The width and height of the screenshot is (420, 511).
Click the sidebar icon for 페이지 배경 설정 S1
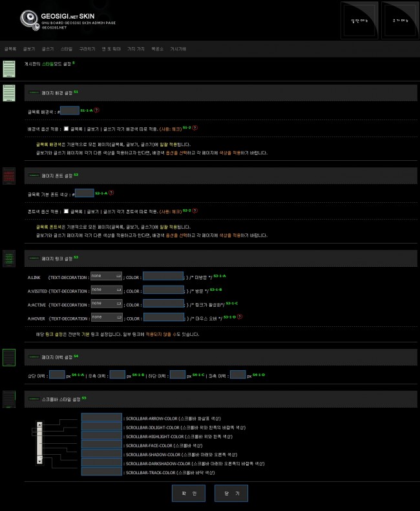point(9,93)
